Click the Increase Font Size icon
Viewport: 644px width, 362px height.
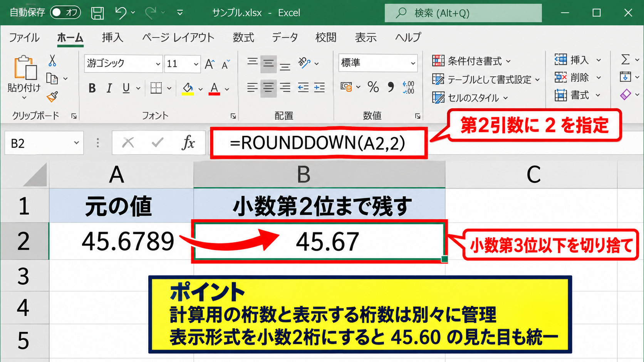click(210, 63)
